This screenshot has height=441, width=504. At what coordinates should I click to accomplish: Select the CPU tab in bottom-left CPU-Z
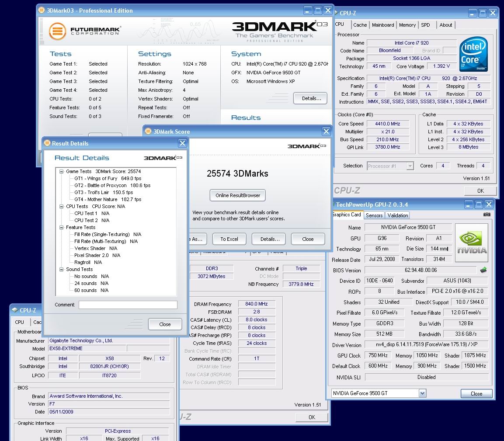coord(19,322)
